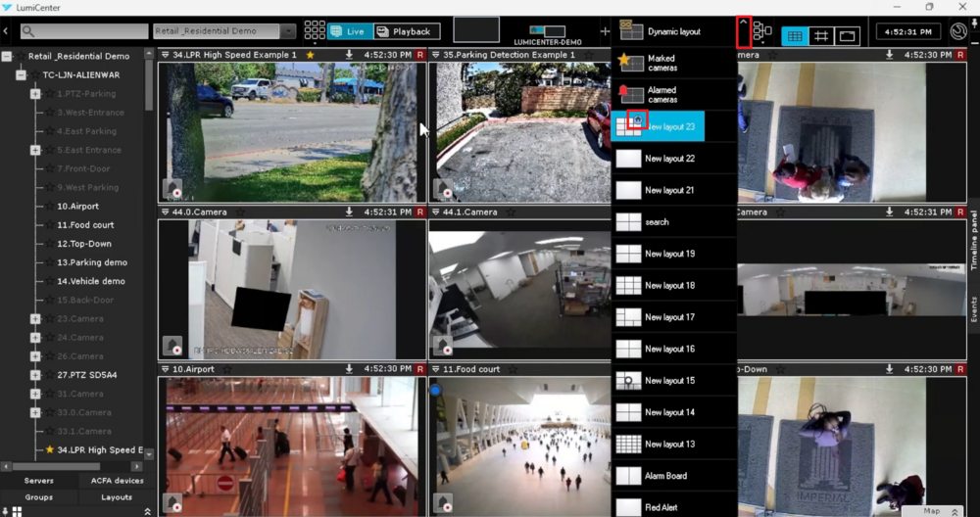Viewport: 980px width, 517px height.
Task: Select the single-frame fullscreen view icon
Action: tap(848, 36)
